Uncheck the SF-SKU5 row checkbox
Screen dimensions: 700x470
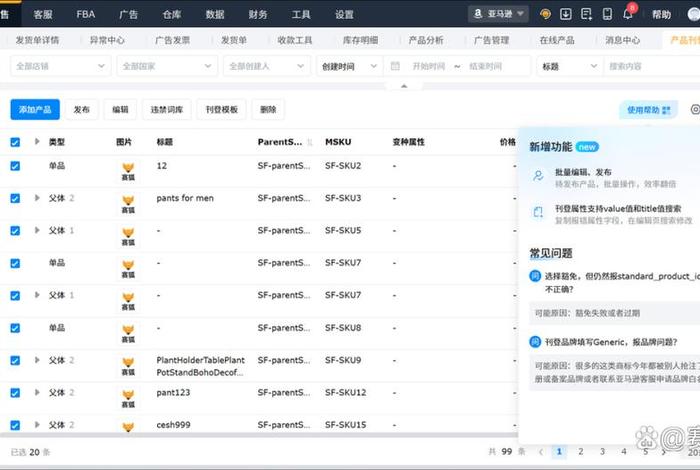pyautogui.click(x=15, y=231)
